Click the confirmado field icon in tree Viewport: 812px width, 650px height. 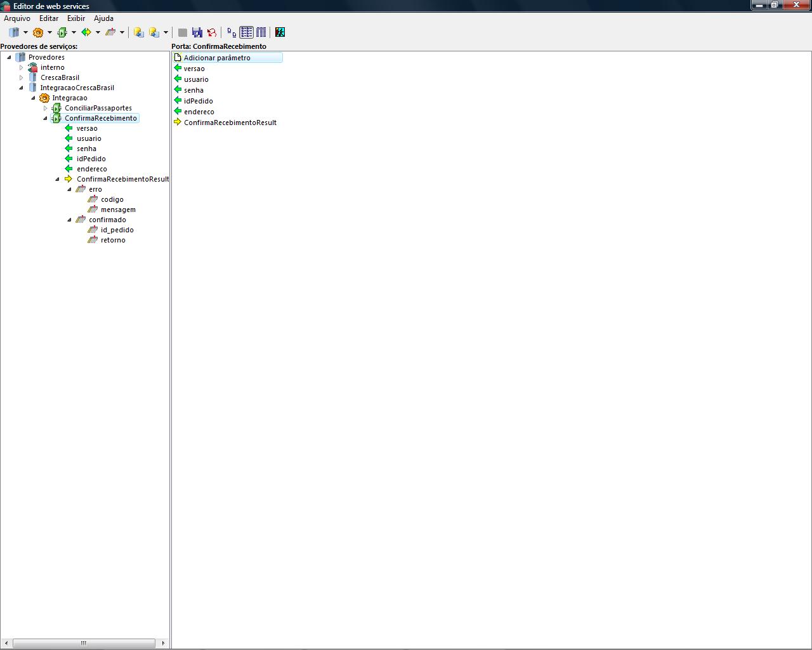tap(81, 220)
